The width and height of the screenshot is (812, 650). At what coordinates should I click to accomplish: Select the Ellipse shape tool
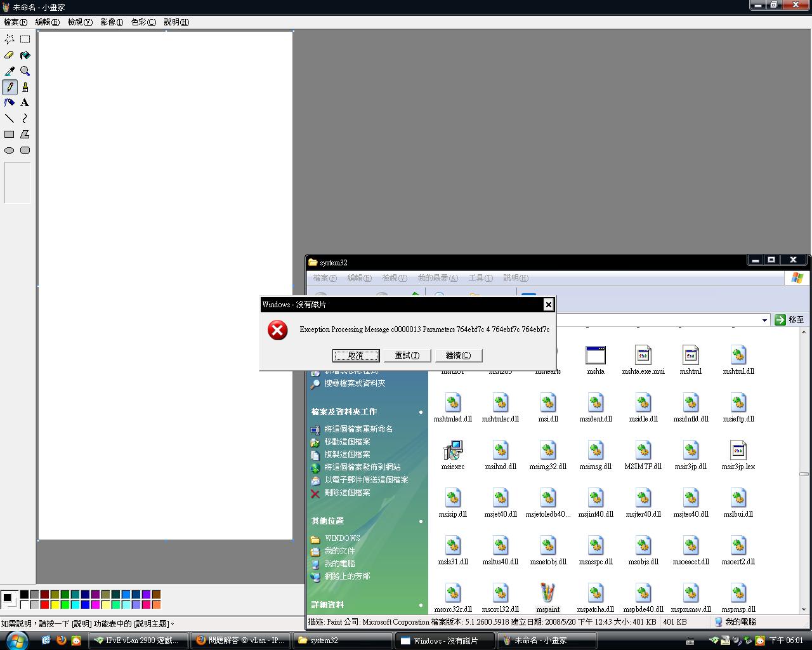pyautogui.click(x=10, y=150)
